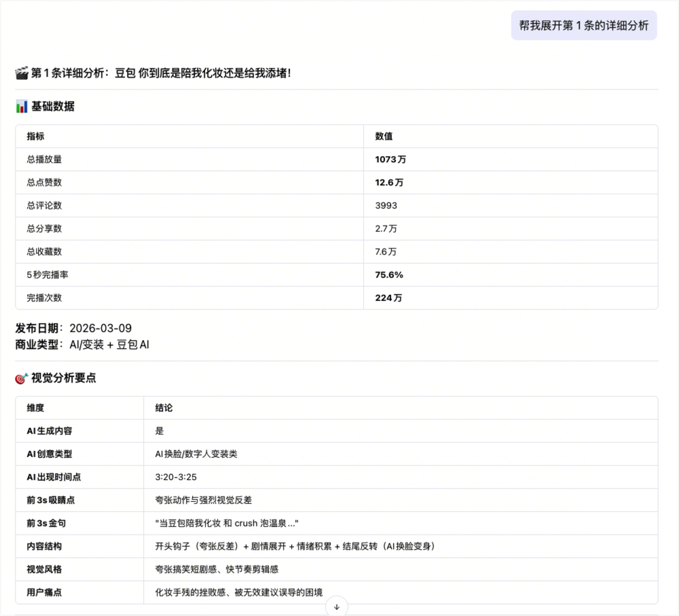679x616 pixels.
Task: Click the 维度 column header
Action: pos(35,408)
